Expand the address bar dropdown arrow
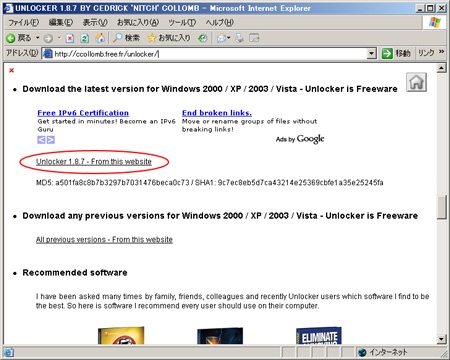 pyautogui.click(x=372, y=53)
